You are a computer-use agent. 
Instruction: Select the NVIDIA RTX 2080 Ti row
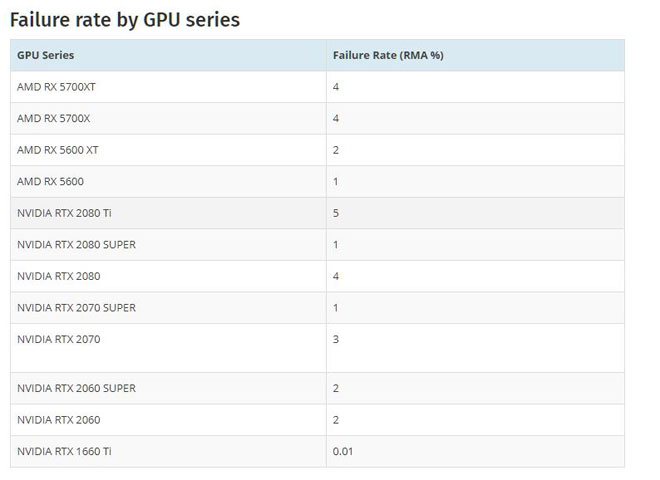(x=317, y=213)
